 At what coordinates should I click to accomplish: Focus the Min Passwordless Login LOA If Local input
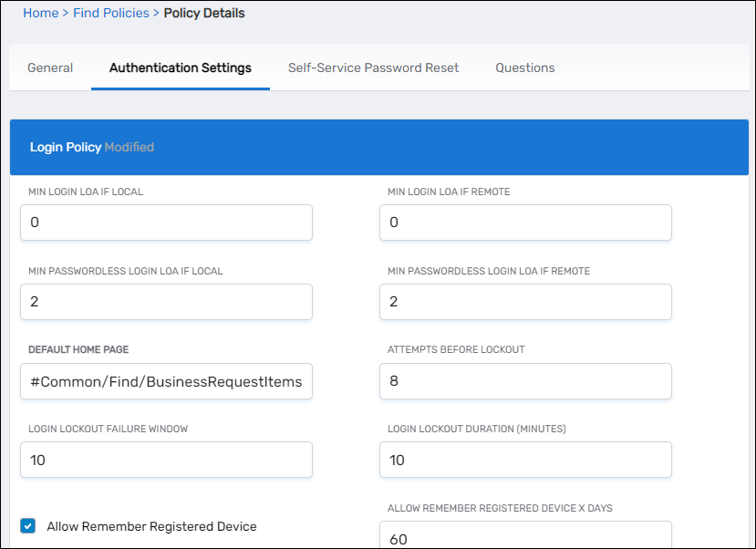[x=166, y=301]
